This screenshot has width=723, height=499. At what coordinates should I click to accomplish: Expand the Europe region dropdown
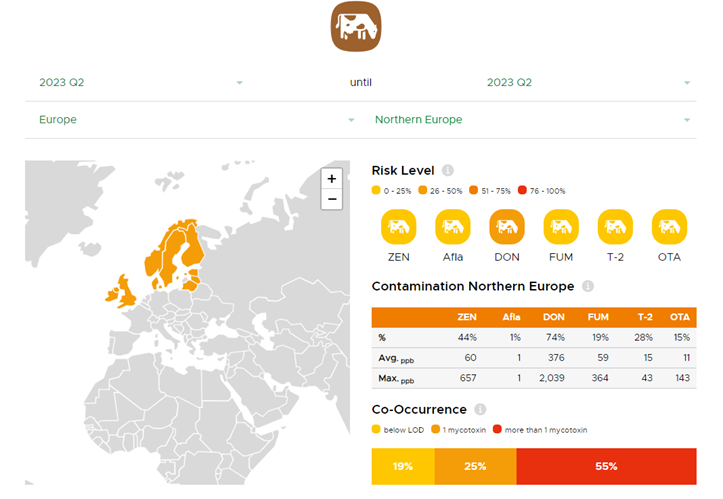196,120
